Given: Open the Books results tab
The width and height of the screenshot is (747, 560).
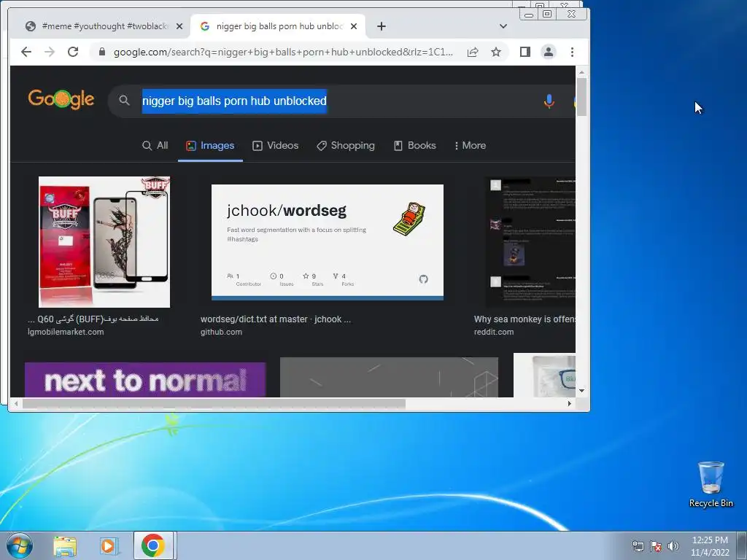Looking at the screenshot, I should [415, 145].
